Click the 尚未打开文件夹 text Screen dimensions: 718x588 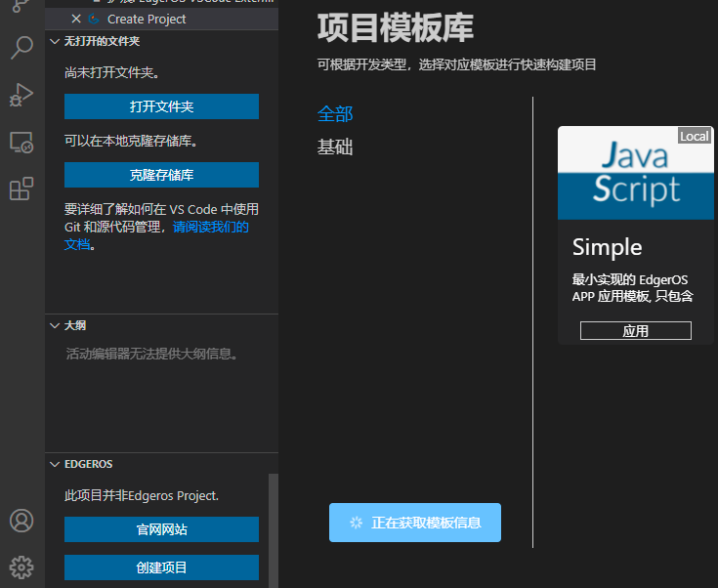coord(112,72)
